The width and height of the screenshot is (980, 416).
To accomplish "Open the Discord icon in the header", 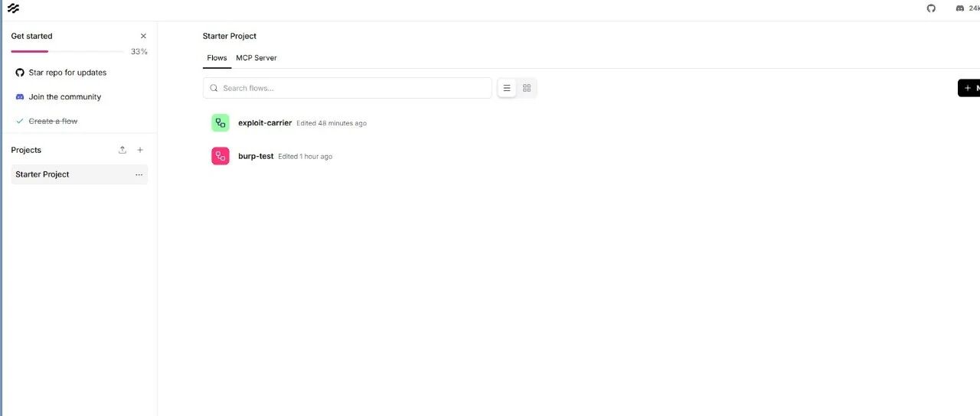I will (960, 8).
